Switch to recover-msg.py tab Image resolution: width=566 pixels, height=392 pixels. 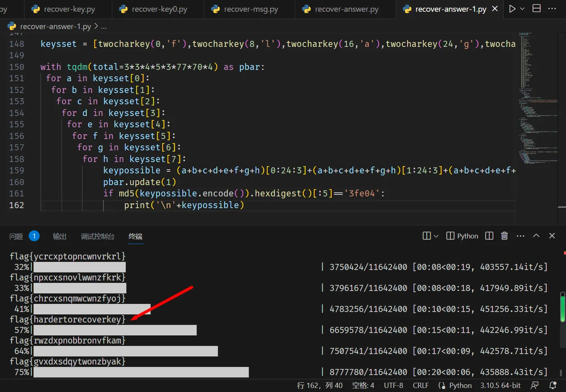pos(251,9)
